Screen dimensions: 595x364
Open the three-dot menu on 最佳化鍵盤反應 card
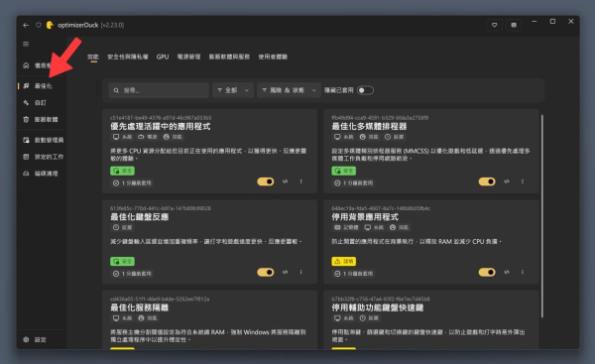(x=300, y=272)
